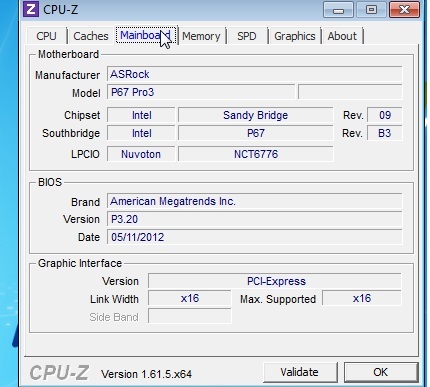Open the Caches tab
This screenshot has height=387, width=430.
click(91, 36)
